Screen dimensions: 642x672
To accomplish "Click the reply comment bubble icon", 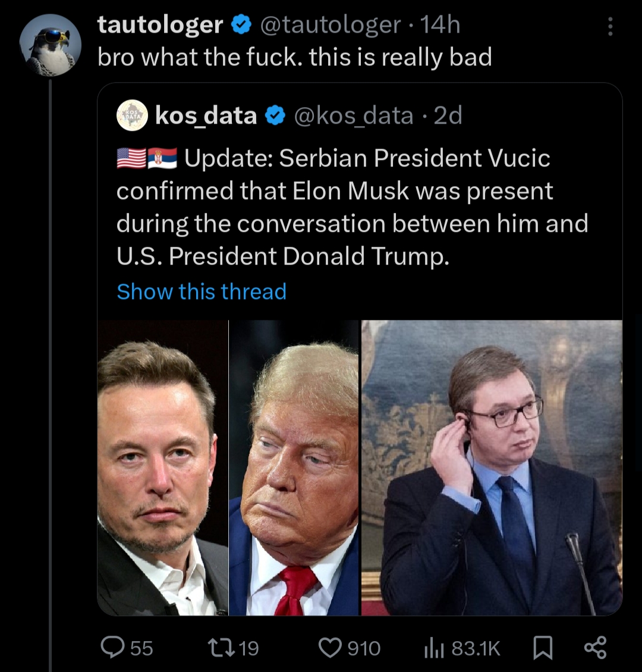I will 111,647.
